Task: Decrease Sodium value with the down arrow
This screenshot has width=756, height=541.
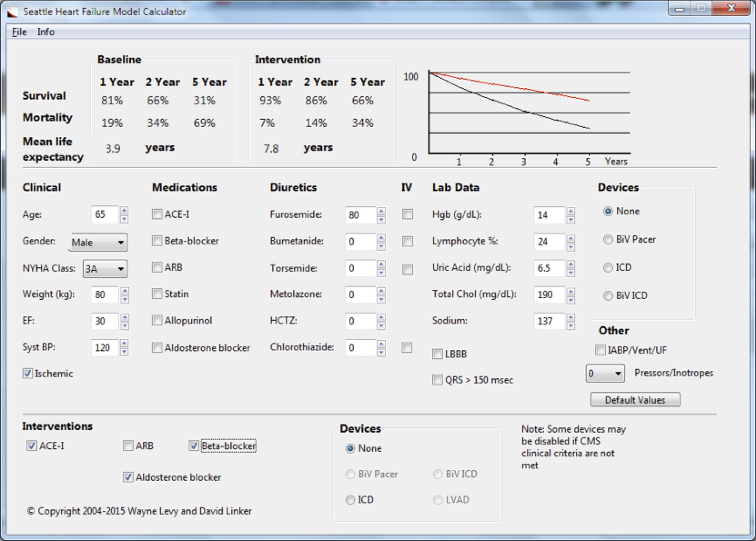Action: 571,326
